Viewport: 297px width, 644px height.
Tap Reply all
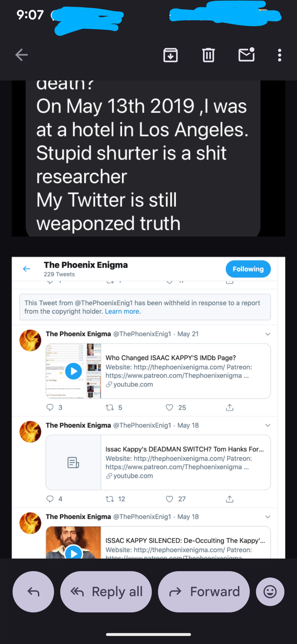coord(106,592)
